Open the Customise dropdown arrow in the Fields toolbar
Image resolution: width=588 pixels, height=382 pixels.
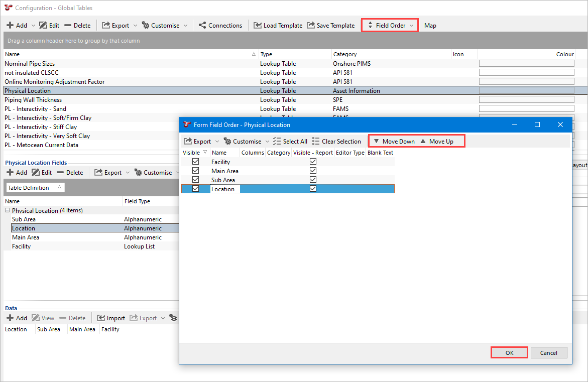(x=178, y=173)
